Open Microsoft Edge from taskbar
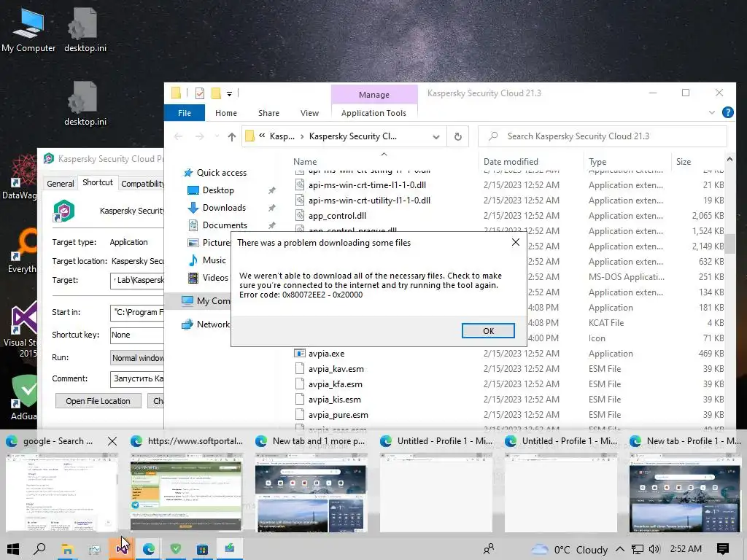747x560 pixels. pos(149,549)
